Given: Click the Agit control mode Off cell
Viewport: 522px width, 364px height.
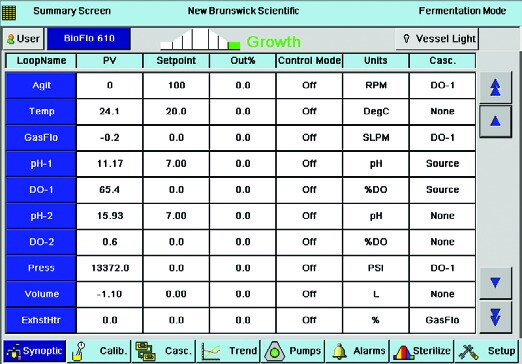Looking at the screenshot, I should pos(309,86).
